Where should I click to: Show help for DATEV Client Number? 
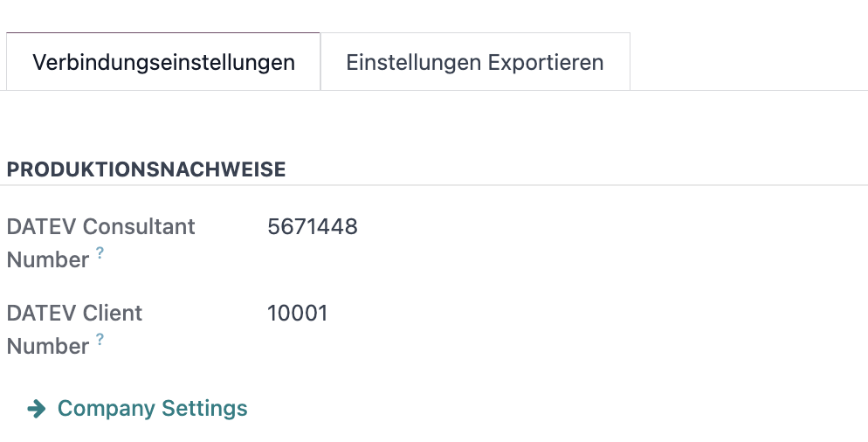[100, 338]
